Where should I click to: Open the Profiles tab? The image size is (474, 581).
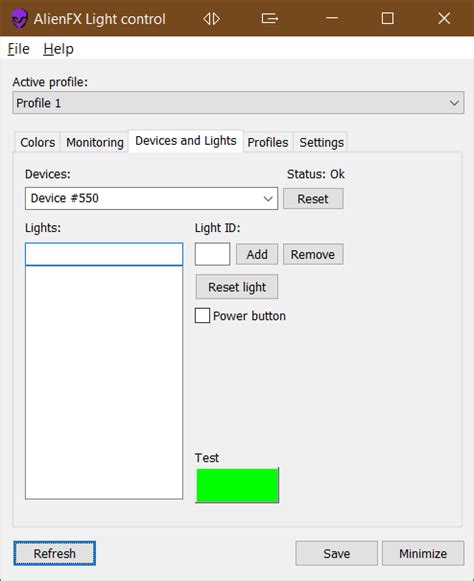[268, 142]
